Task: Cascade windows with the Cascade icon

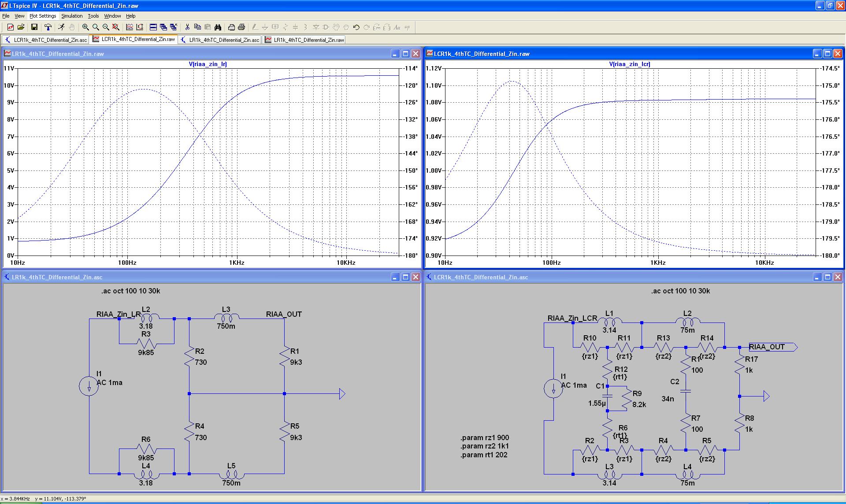Action: click(163, 27)
